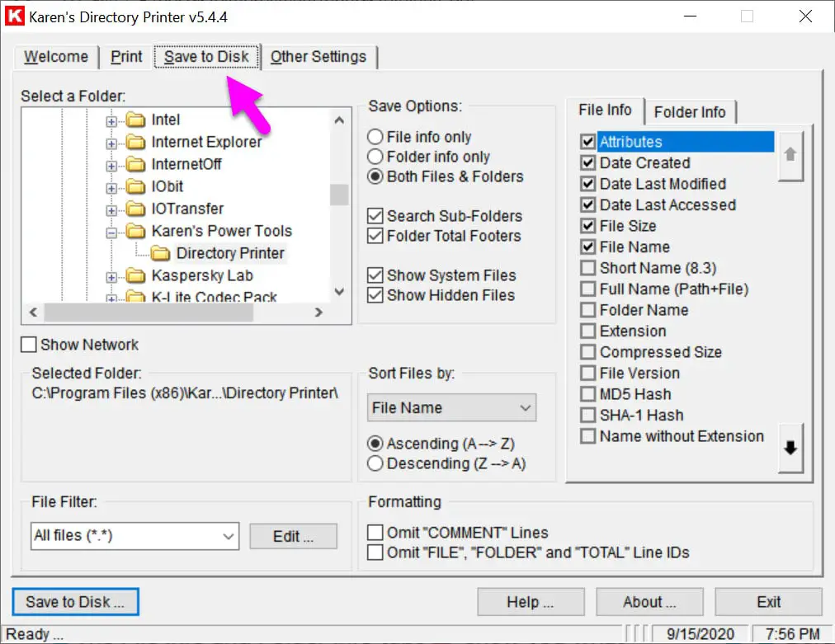Click the Save to Disk ... button

click(x=76, y=602)
